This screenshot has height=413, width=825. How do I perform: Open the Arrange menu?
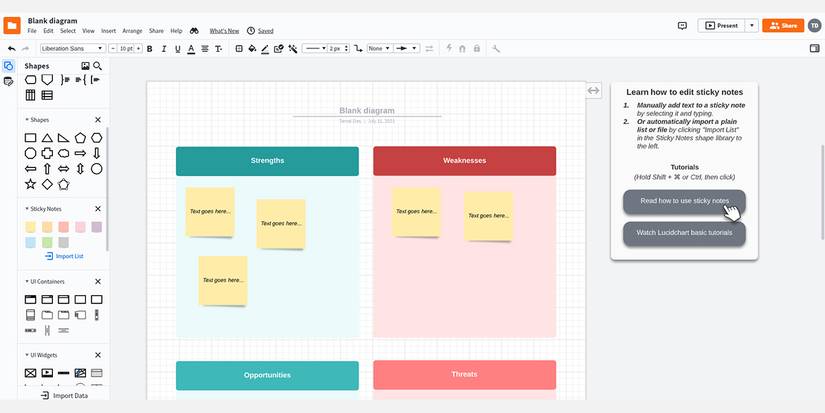[x=133, y=31]
